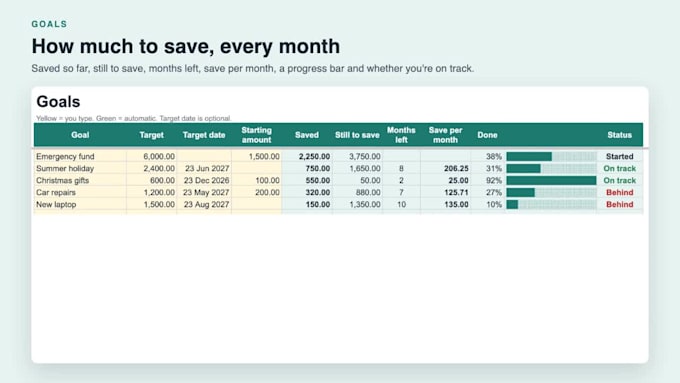Click New laptop Behind status
Screen dimensions: 680x383
click(x=619, y=204)
